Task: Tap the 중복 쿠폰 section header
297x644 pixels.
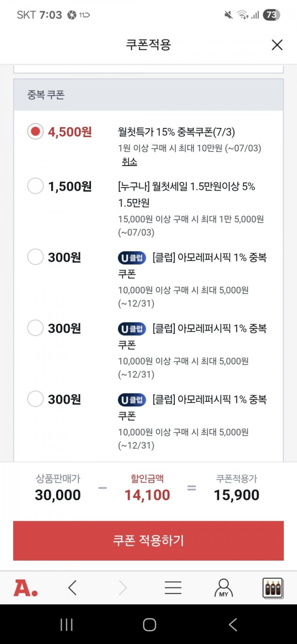Action: pos(46,95)
